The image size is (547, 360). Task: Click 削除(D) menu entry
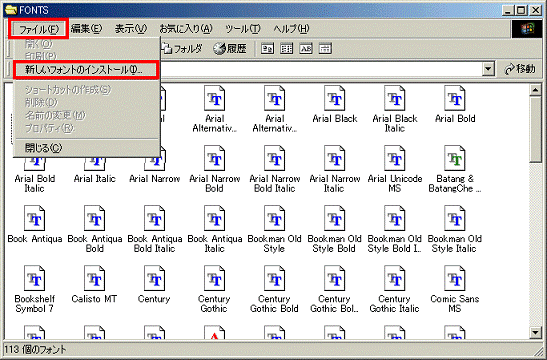86,103
